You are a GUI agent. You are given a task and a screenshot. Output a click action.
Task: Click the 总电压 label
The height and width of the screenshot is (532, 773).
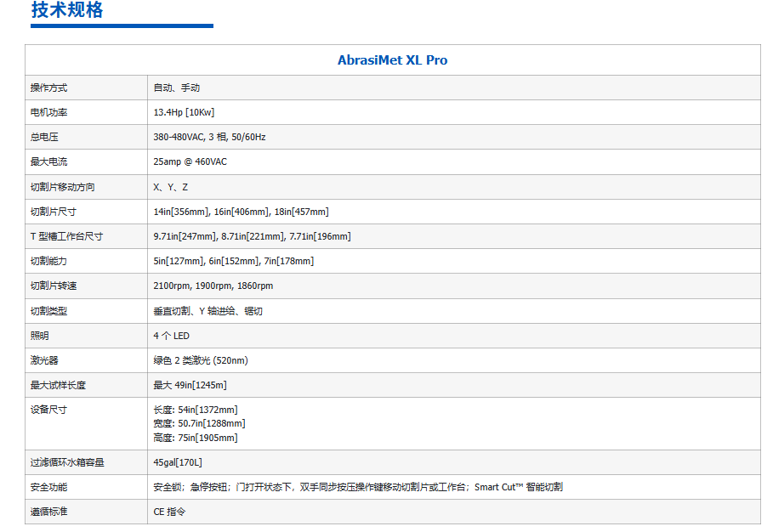44,137
